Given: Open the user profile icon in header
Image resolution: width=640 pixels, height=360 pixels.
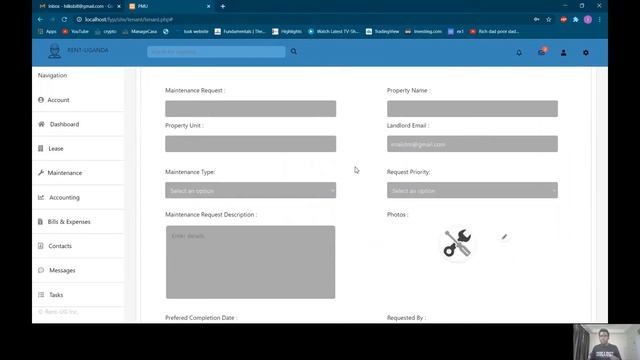Looking at the screenshot, I should (563, 53).
